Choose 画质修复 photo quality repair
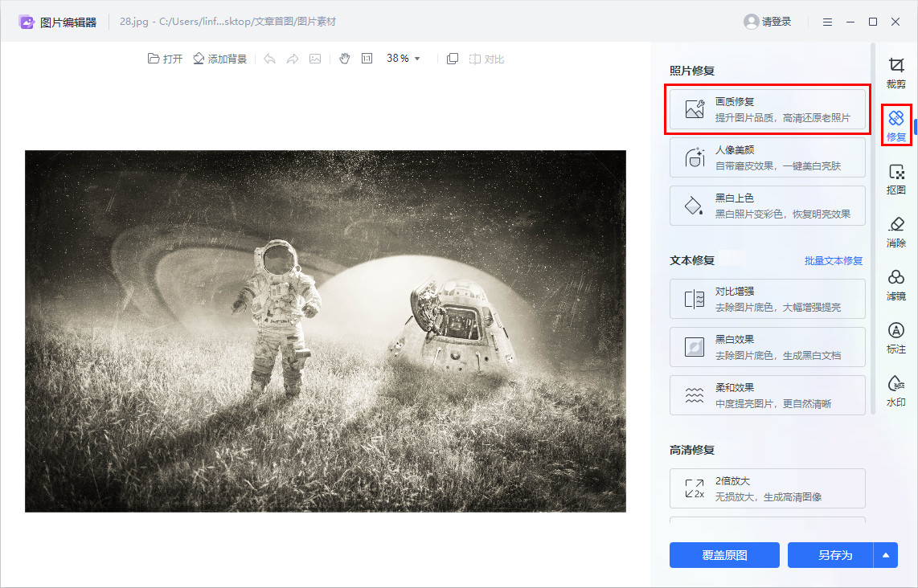Screen dimensions: 918x588 [x=767, y=109]
